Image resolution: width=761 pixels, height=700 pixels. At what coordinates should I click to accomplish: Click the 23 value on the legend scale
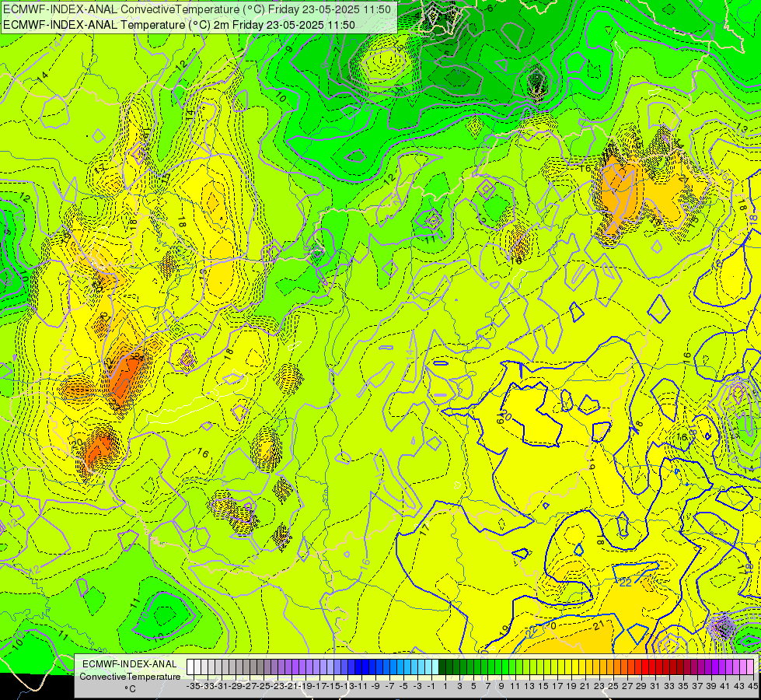[x=599, y=686]
